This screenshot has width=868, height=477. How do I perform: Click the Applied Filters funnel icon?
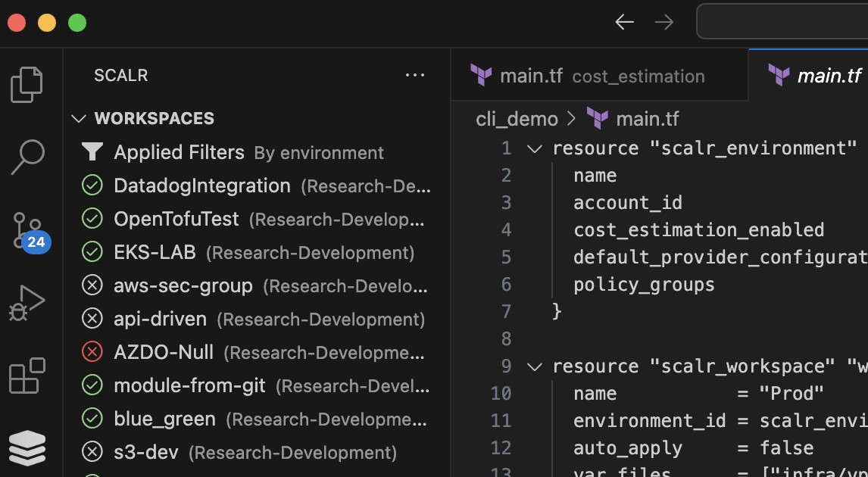[x=92, y=152]
